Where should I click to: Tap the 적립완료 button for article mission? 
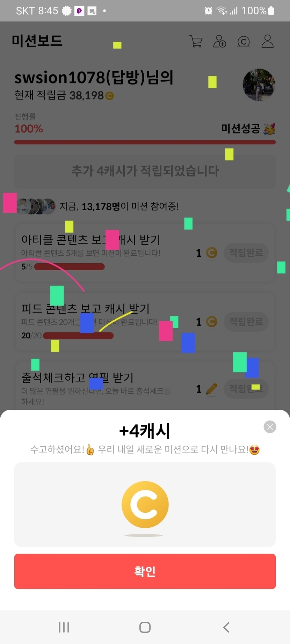[x=246, y=253]
